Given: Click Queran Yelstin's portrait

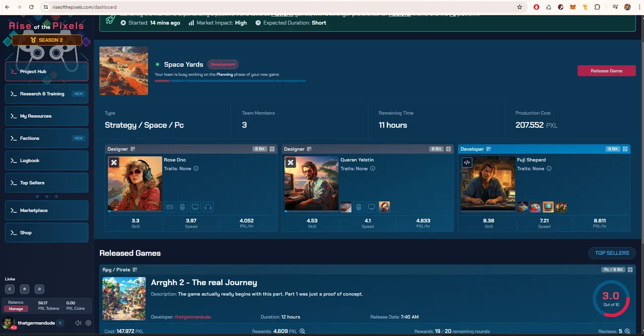Looking at the screenshot, I should point(311,184).
